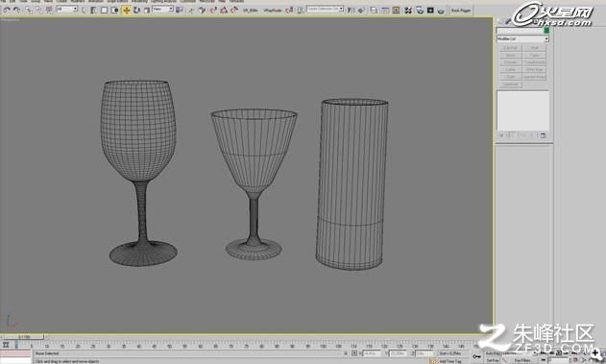The width and height of the screenshot is (606, 364).
Task: Open the selection filter dropdown showing All
Action: click(67, 9)
